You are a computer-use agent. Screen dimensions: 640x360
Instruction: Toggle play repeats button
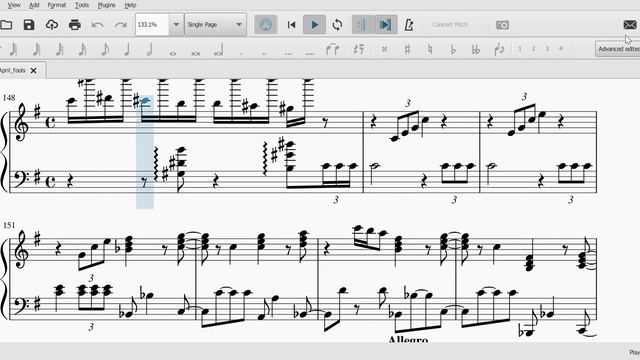coord(362,25)
